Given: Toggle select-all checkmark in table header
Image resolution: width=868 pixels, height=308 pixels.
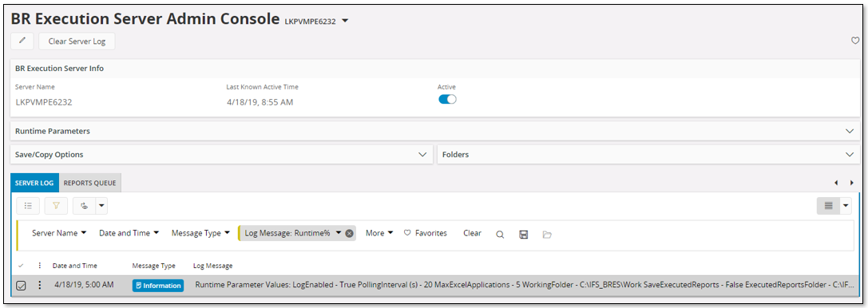Looking at the screenshot, I should pyautogui.click(x=21, y=266).
